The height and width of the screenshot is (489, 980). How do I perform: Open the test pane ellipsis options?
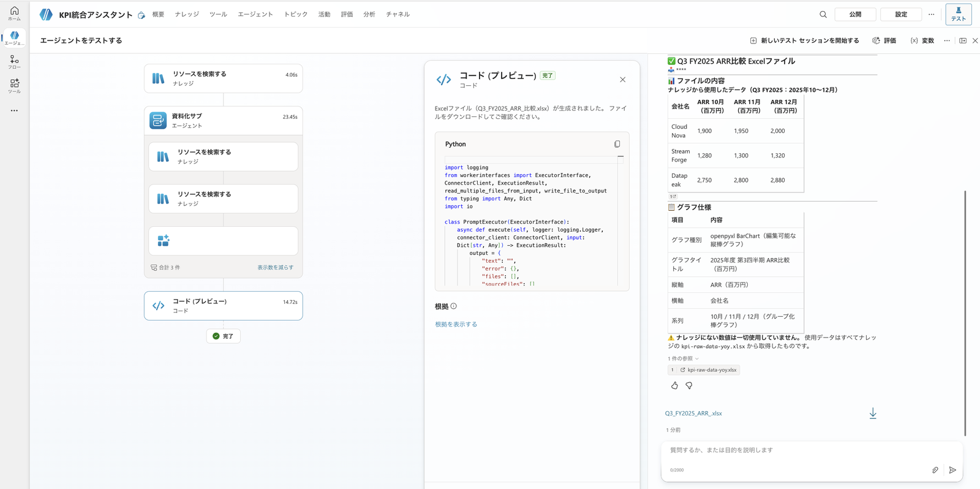947,40
